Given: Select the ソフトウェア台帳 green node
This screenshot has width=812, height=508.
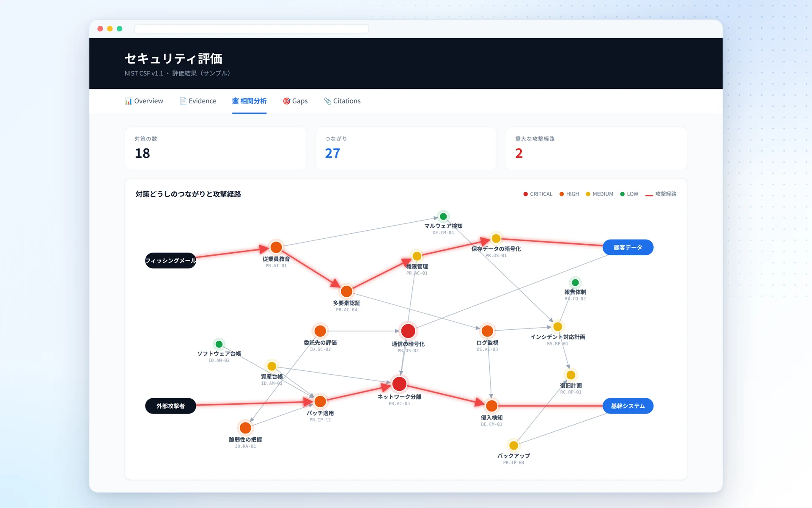Looking at the screenshot, I should pos(219,344).
